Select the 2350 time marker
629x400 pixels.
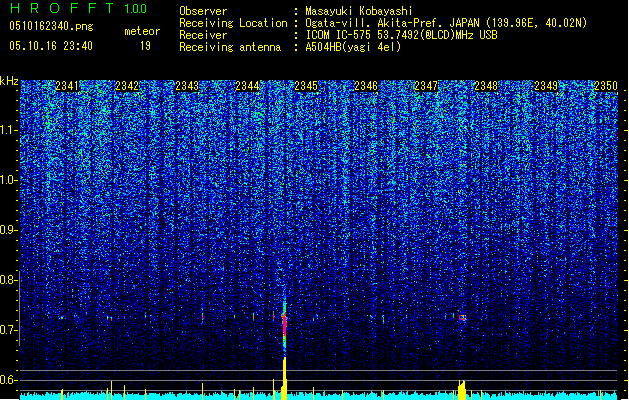coord(605,86)
